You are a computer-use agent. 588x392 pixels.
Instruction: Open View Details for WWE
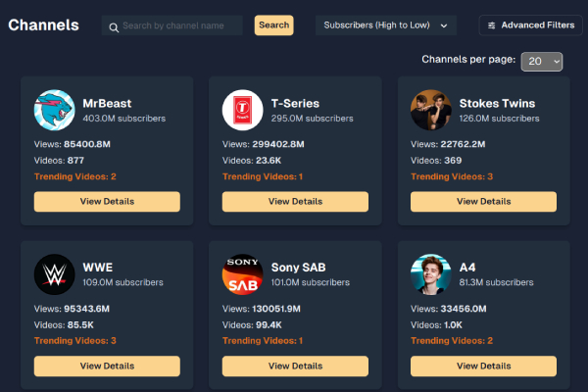coord(107,366)
